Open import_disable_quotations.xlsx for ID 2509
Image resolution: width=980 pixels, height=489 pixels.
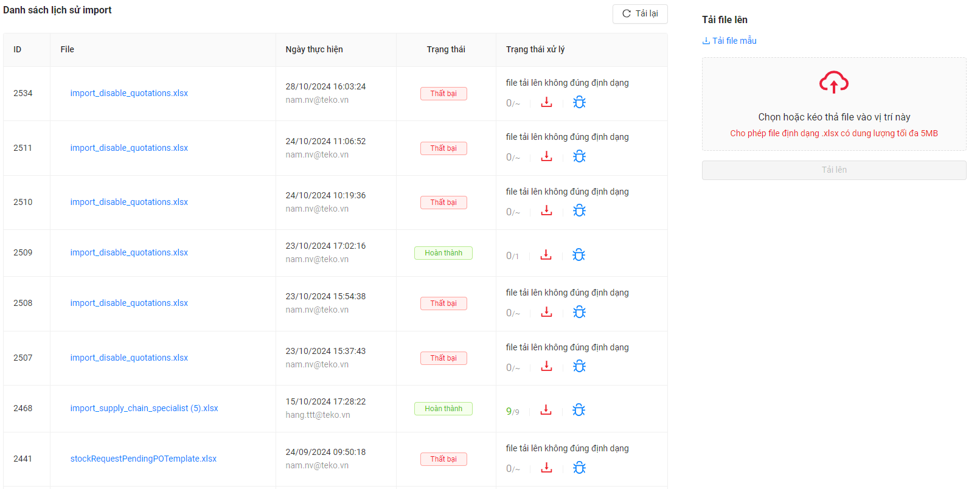129,252
